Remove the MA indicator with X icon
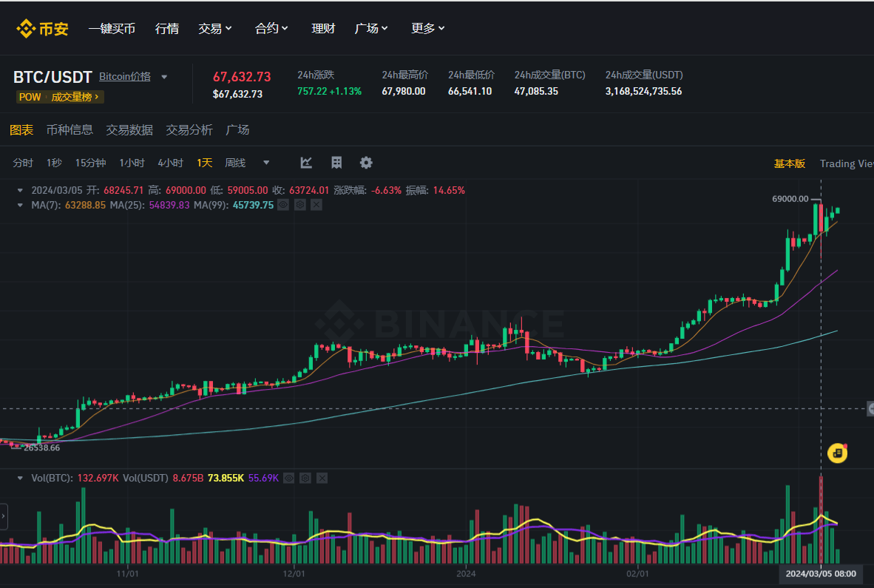The image size is (874, 588). click(316, 205)
